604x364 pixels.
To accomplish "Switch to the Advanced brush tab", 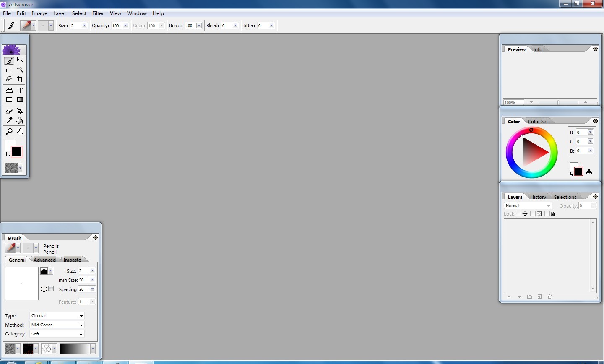I will tap(44, 260).
